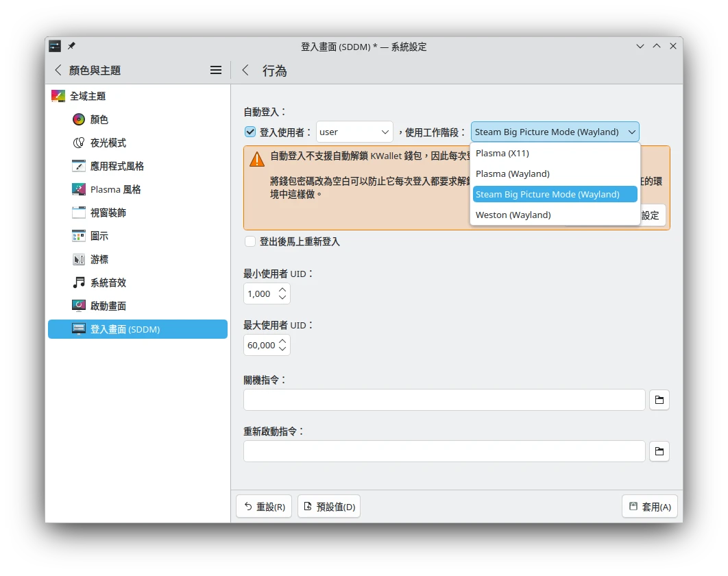Open the 顏色 (Colors) settings icon
This screenshot has height=576, width=728.
click(79, 119)
